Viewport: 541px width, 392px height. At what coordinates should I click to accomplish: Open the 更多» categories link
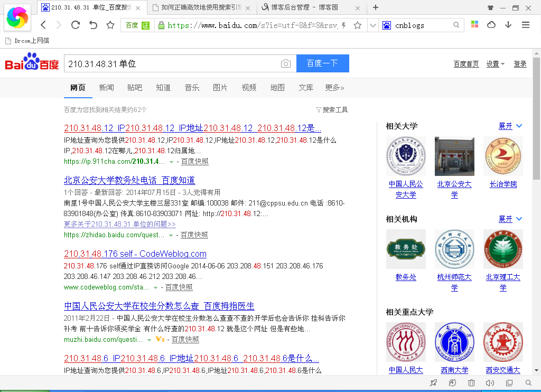click(x=334, y=88)
